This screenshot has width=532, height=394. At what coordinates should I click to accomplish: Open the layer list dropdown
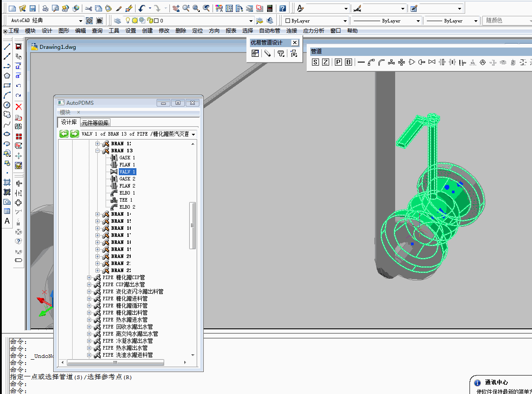click(x=251, y=21)
